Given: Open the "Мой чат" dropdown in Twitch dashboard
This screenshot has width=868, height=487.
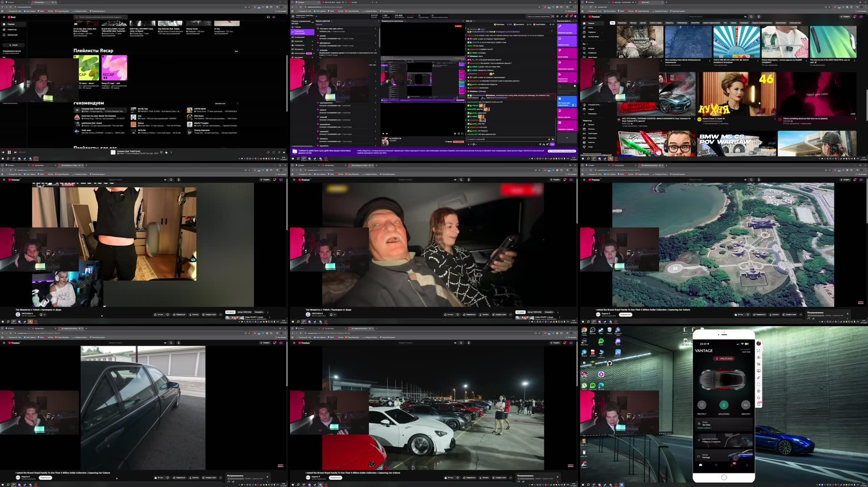Looking at the screenshot, I should (470, 21).
